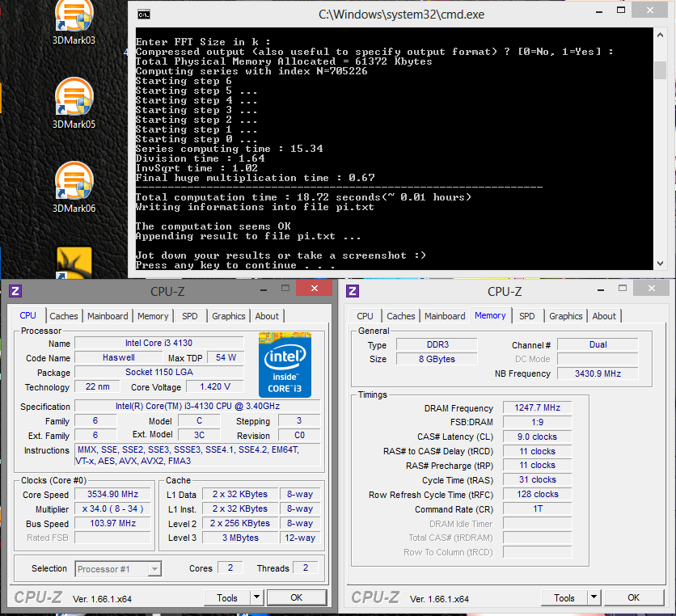Minimize the cmd.exe window

pos(599,11)
